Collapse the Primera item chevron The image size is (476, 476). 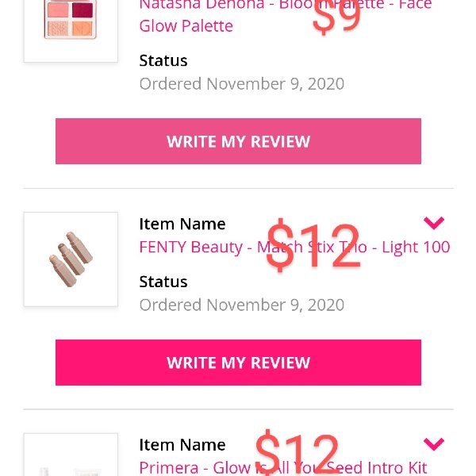(x=434, y=443)
